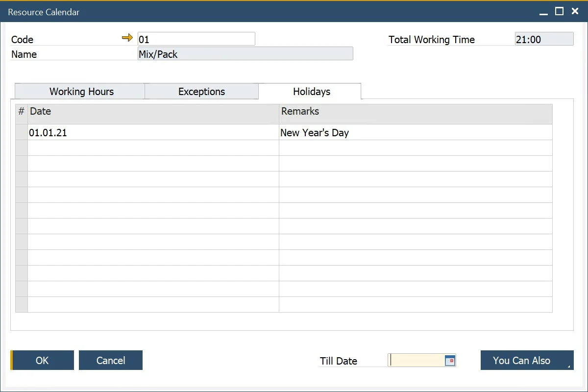Switch to the Working Hours tab
The width and height of the screenshot is (588, 392).
(x=81, y=92)
